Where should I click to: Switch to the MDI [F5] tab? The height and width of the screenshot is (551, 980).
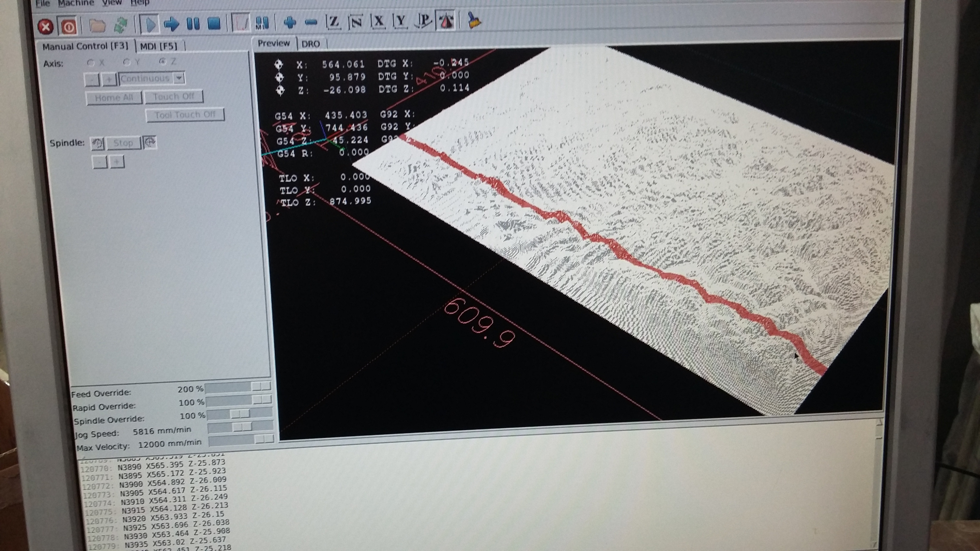point(159,47)
